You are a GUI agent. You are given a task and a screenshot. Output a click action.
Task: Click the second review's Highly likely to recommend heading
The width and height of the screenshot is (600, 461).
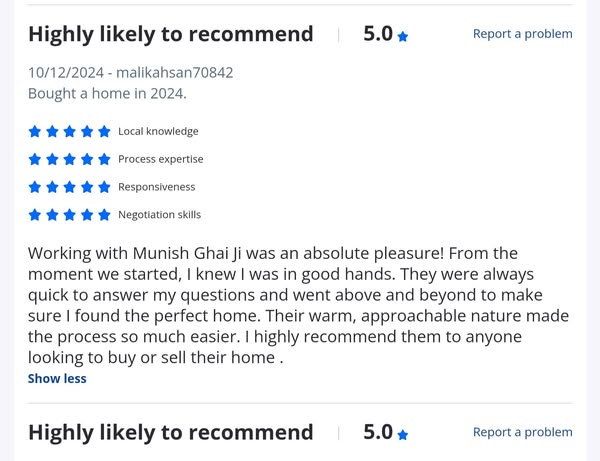click(x=170, y=432)
